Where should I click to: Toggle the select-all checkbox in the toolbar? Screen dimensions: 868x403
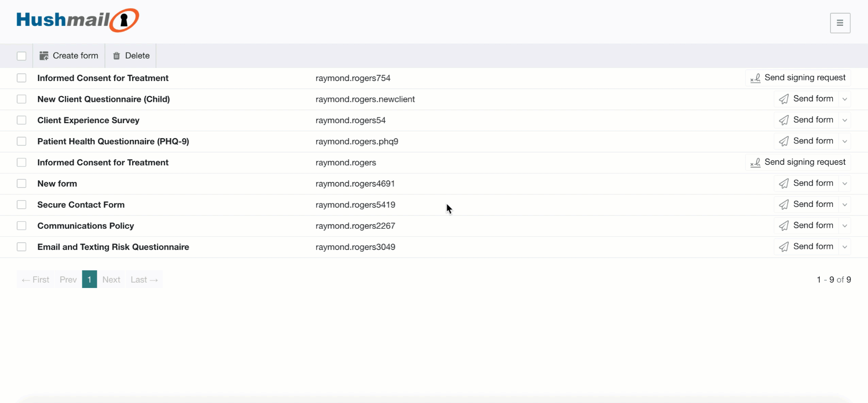[22, 56]
